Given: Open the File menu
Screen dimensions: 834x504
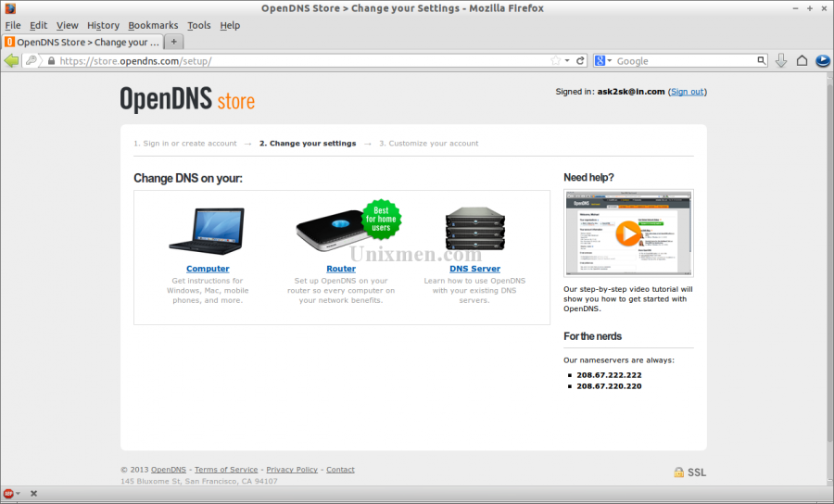Looking at the screenshot, I should click(13, 25).
